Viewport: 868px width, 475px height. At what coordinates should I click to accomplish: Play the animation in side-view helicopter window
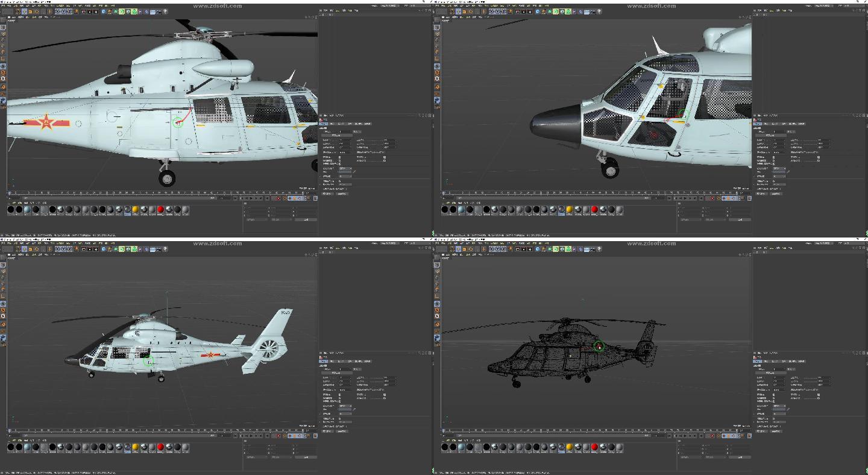point(251,198)
